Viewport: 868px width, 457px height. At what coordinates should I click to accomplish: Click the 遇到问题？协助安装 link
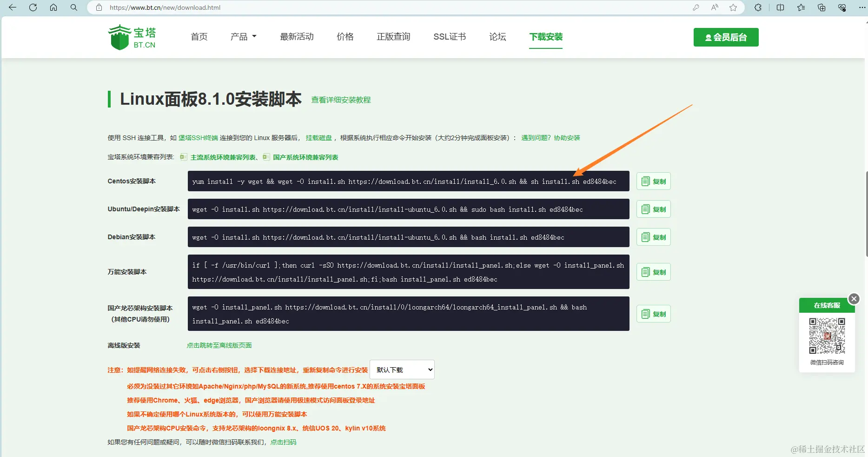(550, 138)
